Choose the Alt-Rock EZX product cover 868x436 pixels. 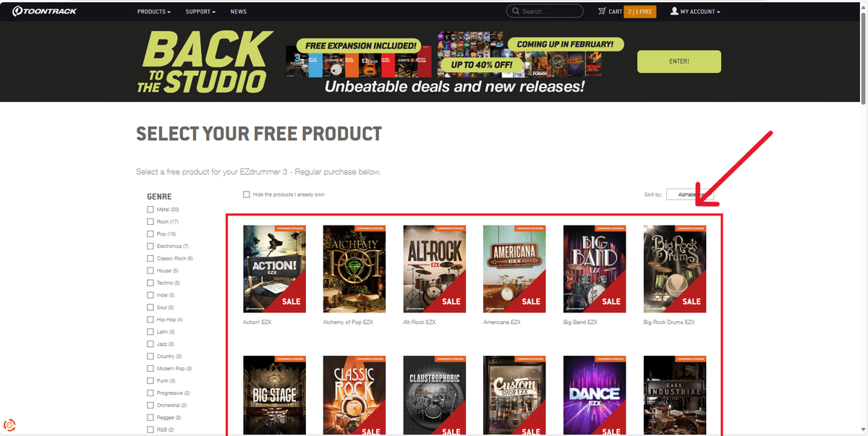point(434,269)
